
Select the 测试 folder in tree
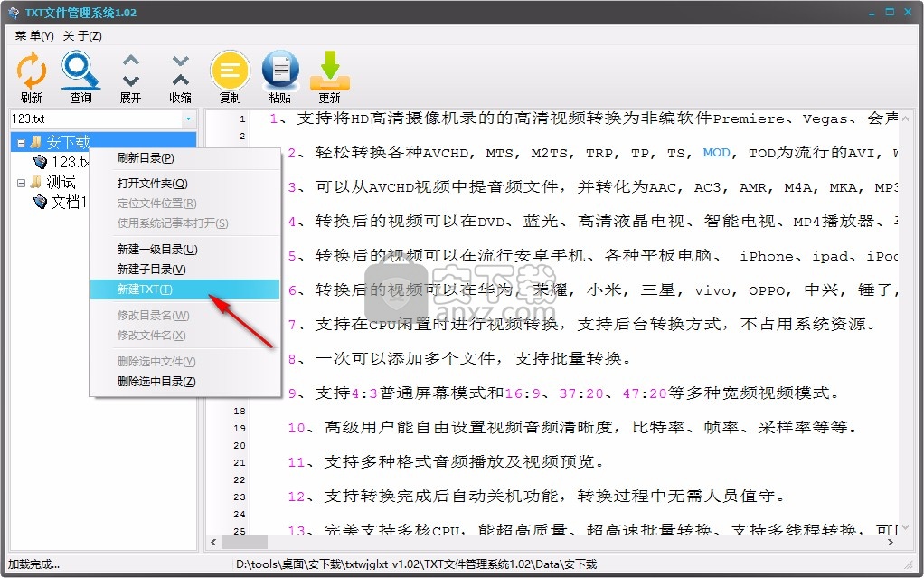(x=61, y=182)
